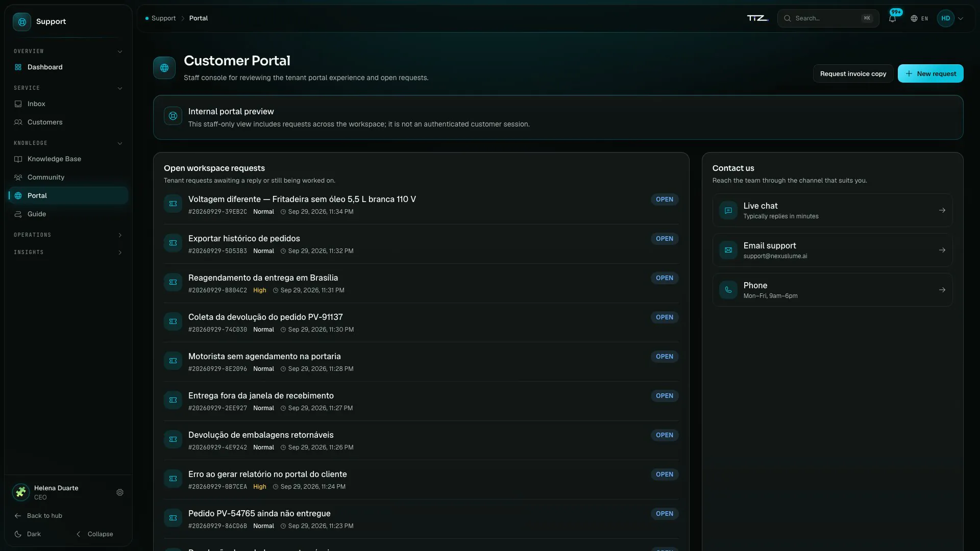Click Live chat icon
Image resolution: width=980 pixels, height=551 pixels.
click(x=728, y=210)
